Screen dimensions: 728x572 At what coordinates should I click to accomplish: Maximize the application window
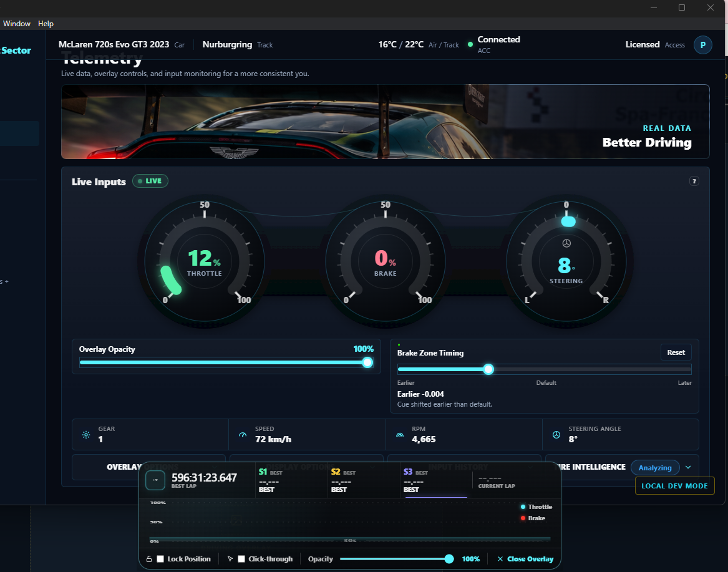[x=682, y=7]
